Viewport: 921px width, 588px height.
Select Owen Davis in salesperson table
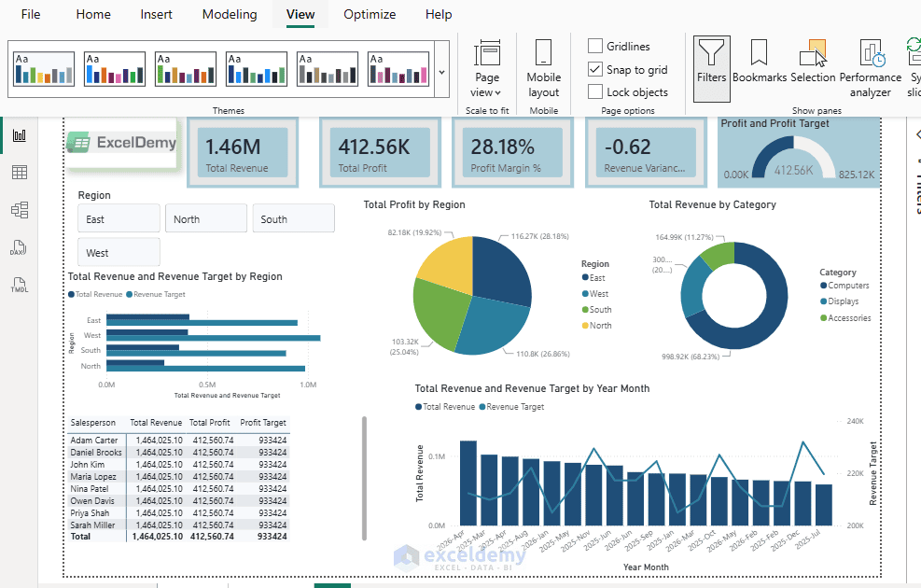point(92,501)
